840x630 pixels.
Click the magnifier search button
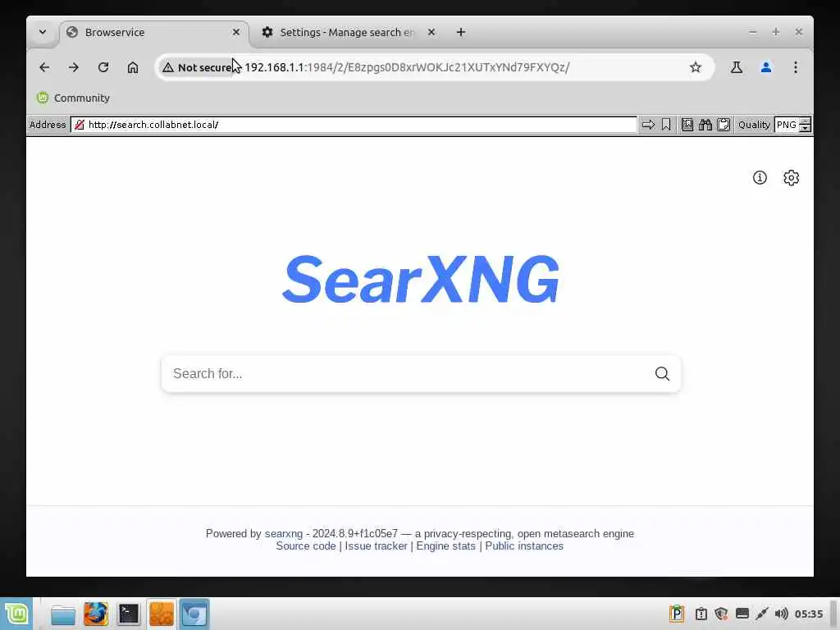662,373
